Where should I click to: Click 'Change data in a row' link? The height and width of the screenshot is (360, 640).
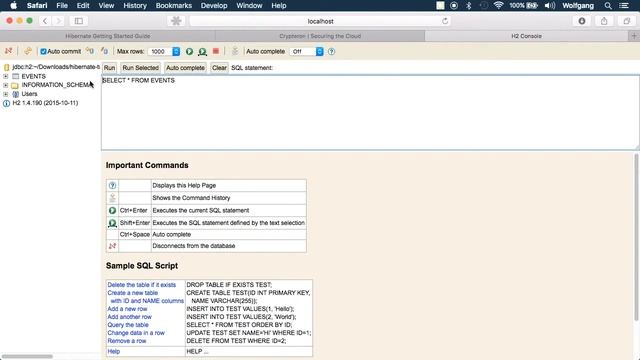[136, 333]
